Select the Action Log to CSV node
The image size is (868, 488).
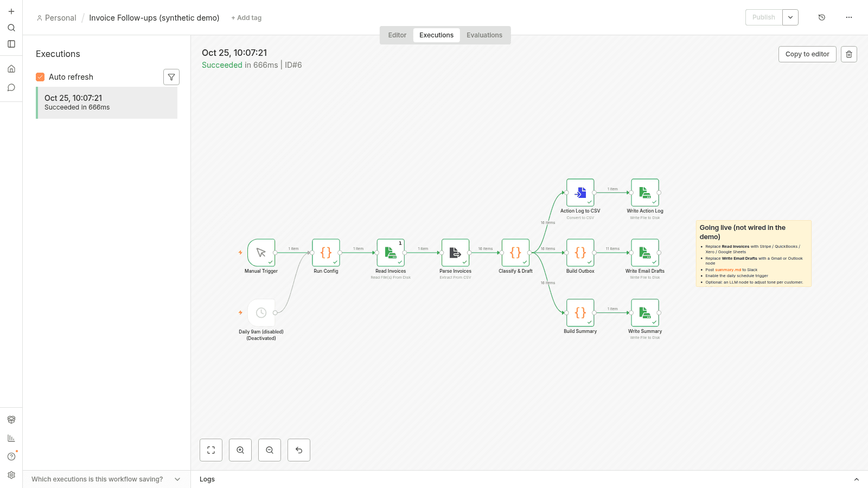click(580, 192)
